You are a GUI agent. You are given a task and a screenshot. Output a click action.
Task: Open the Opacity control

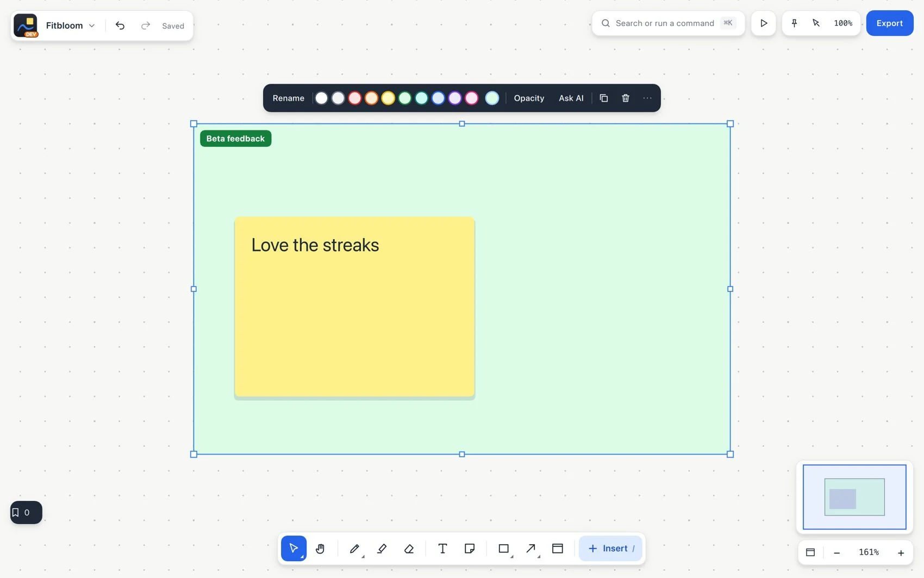click(529, 98)
